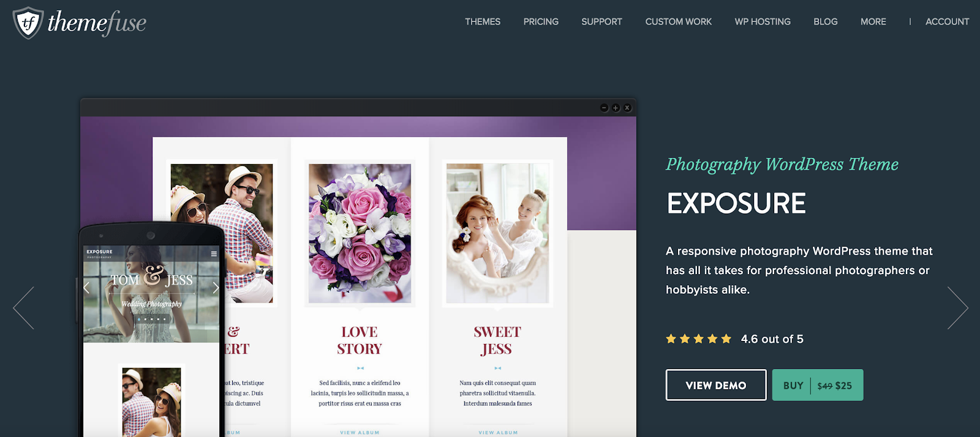Click View Album under Love Story
Viewport: 980px width, 437px height.
[360, 433]
